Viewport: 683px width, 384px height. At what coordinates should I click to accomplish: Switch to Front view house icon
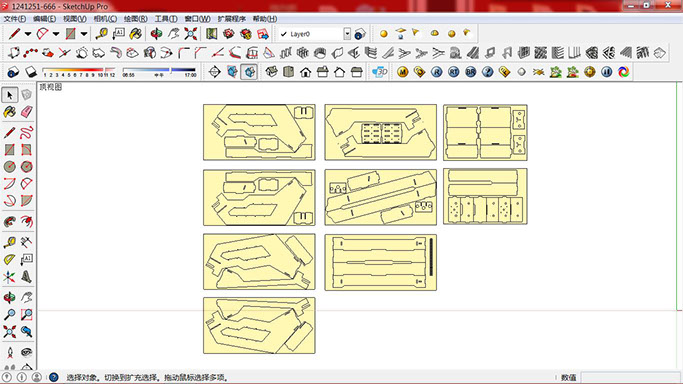click(x=305, y=72)
